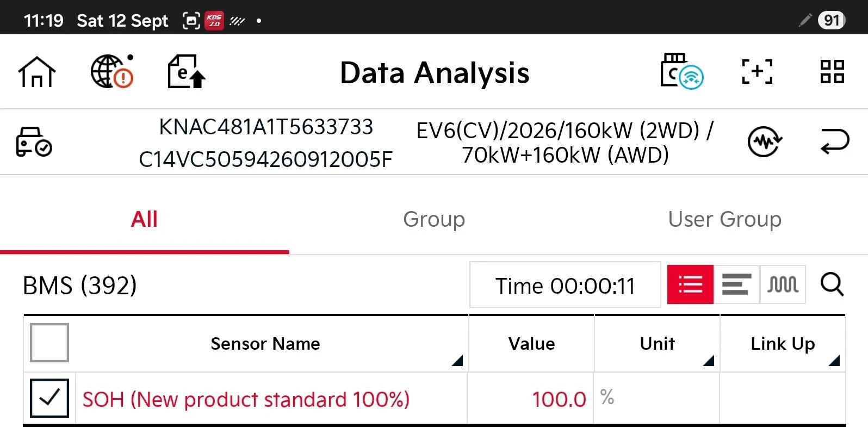Go to the Home screen icon
Image resolution: width=868 pixels, height=427 pixels.
tap(37, 72)
